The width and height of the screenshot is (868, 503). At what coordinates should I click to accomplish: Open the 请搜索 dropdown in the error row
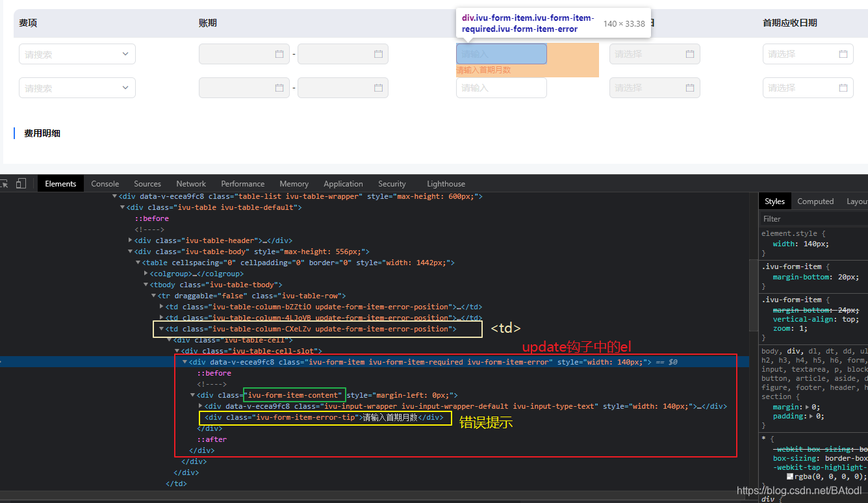point(77,54)
